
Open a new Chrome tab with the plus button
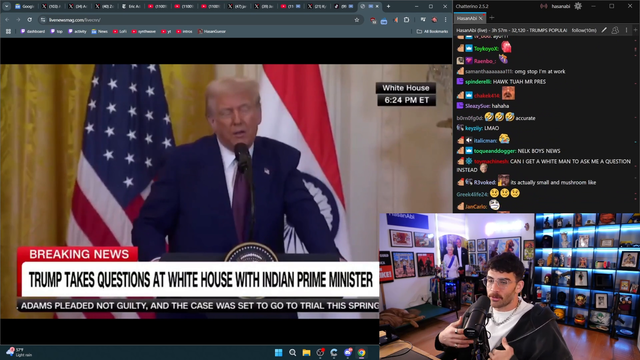(388, 6)
